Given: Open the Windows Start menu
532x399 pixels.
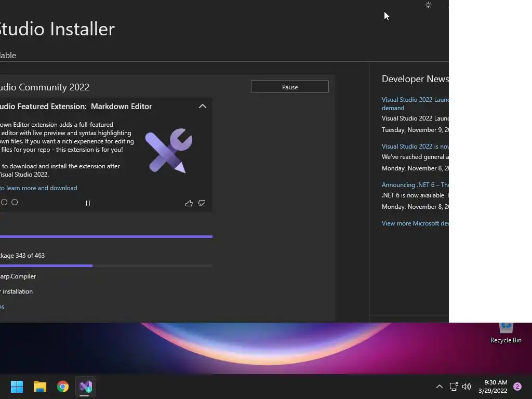Looking at the screenshot, I should point(17,387).
